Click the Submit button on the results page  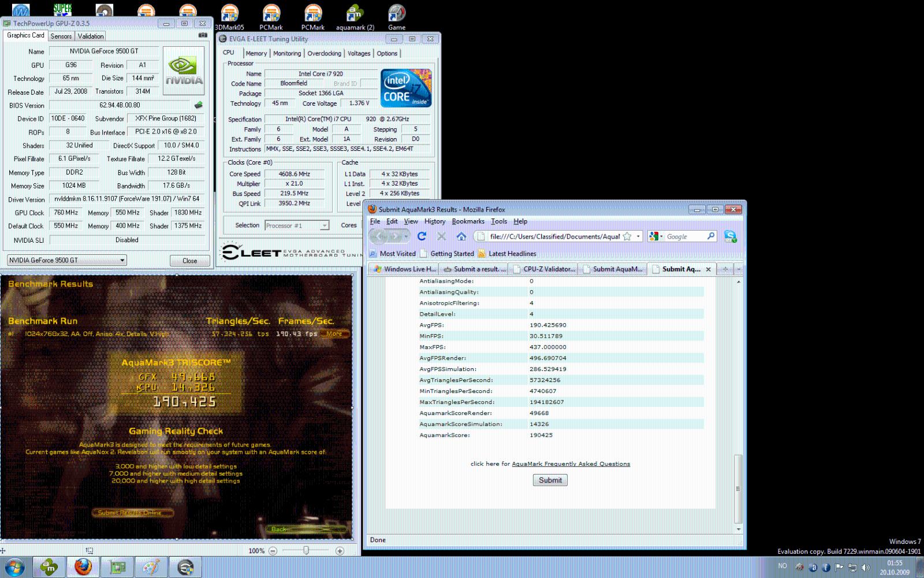(x=550, y=480)
